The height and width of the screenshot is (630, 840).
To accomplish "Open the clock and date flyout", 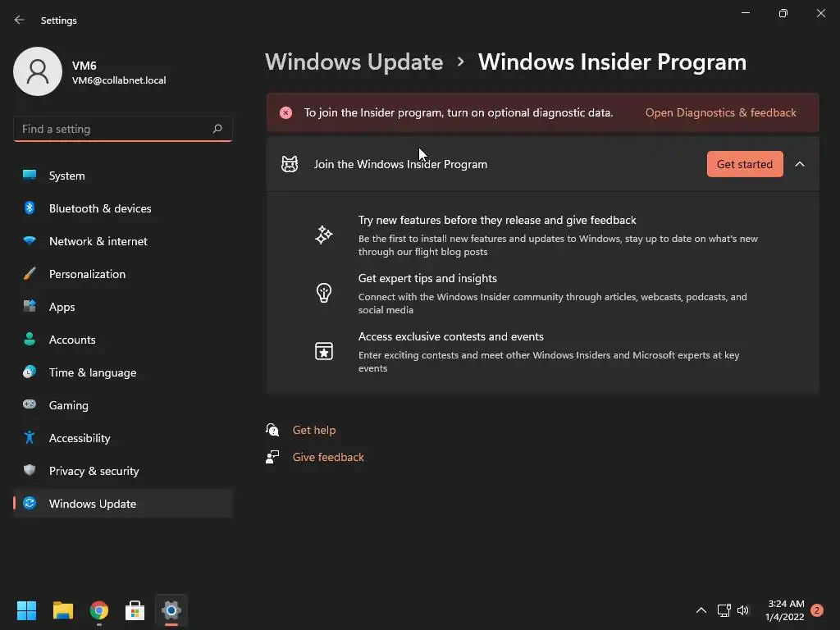I will point(785,610).
